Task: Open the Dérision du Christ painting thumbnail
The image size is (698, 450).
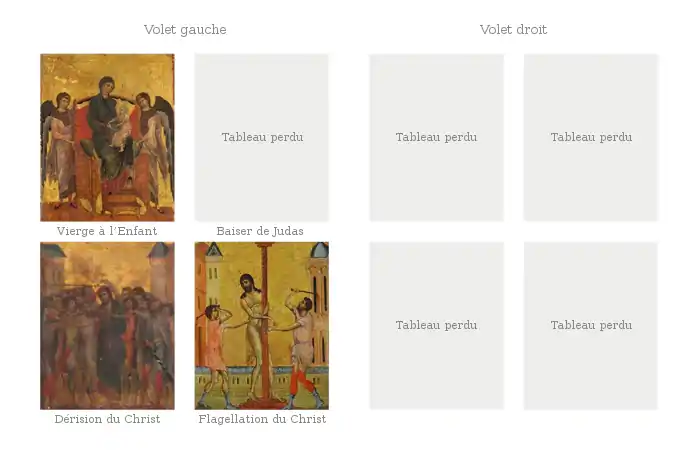Action: (107, 325)
